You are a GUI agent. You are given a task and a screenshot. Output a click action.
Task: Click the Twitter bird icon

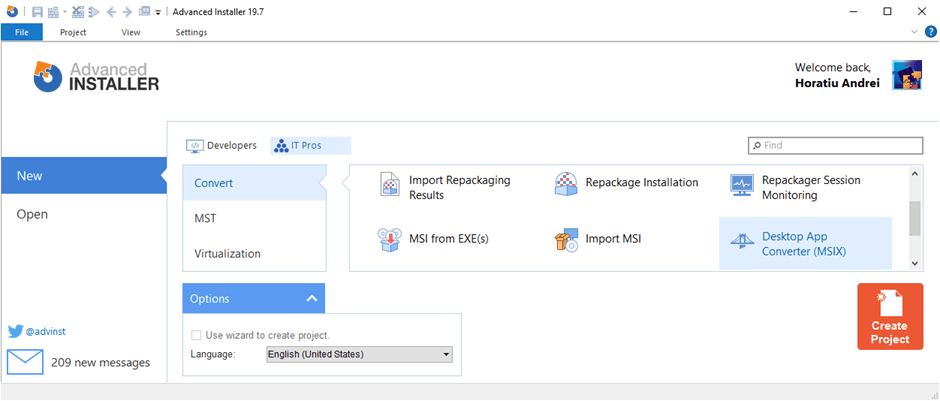(15, 331)
